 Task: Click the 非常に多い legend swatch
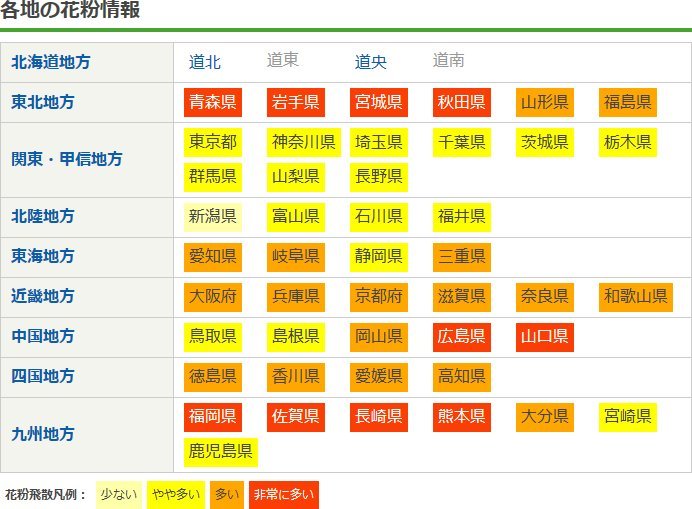[x=283, y=494]
